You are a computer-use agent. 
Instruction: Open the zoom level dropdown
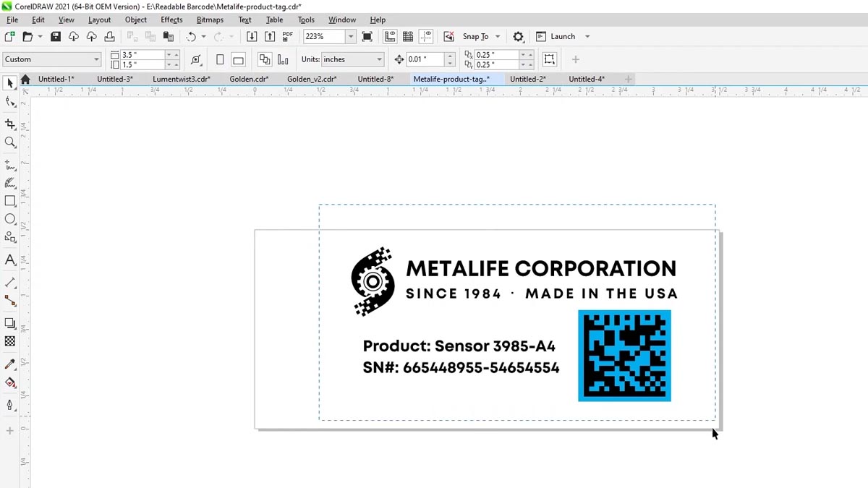coord(351,36)
